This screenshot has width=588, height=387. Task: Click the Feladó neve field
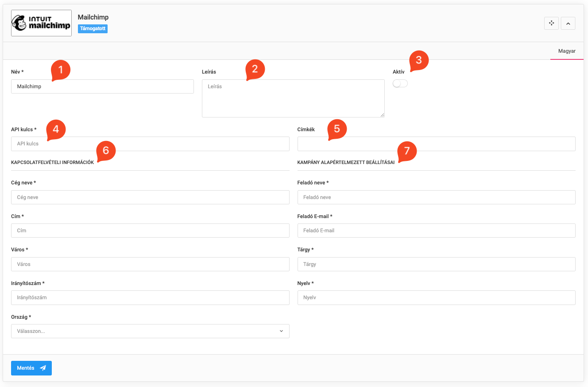coord(436,197)
